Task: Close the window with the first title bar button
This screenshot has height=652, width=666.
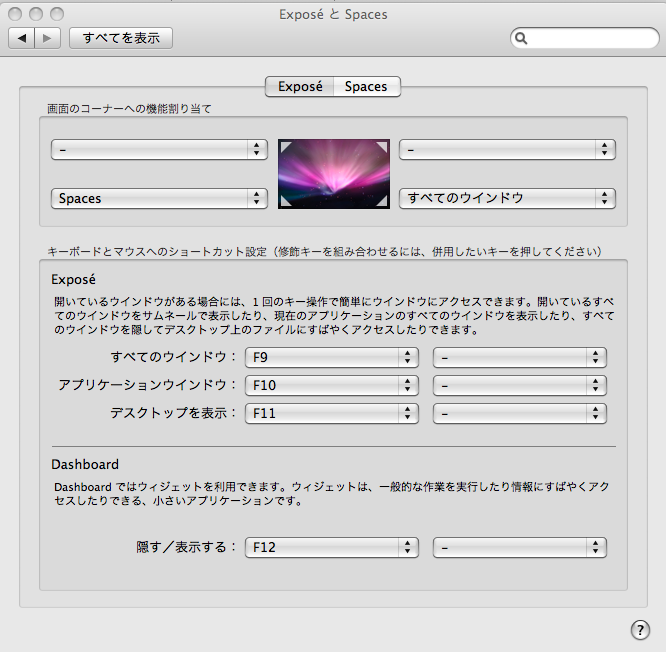Action: (15, 14)
